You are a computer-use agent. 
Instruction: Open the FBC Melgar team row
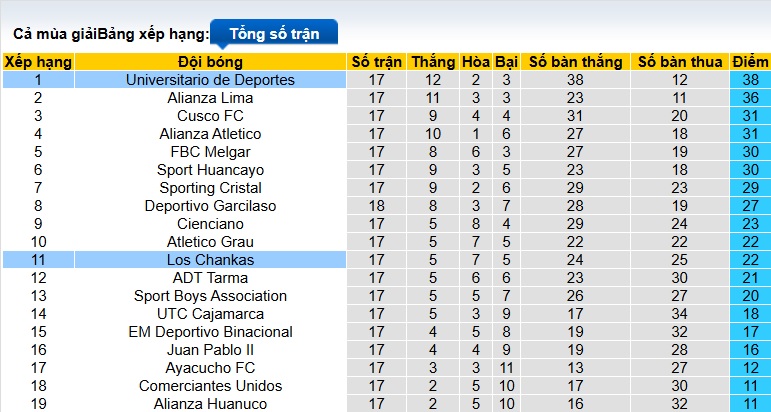pyautogui.click(x=210, y=152)
